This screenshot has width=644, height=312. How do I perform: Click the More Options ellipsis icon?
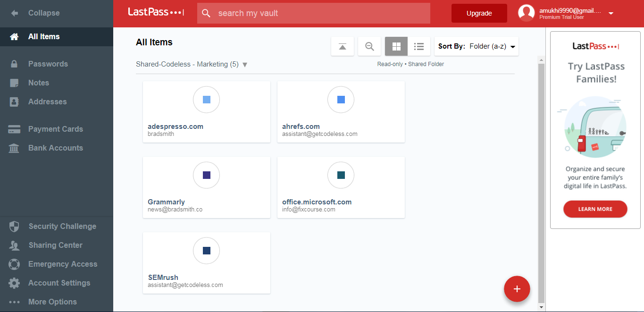[x=15, y=302]
